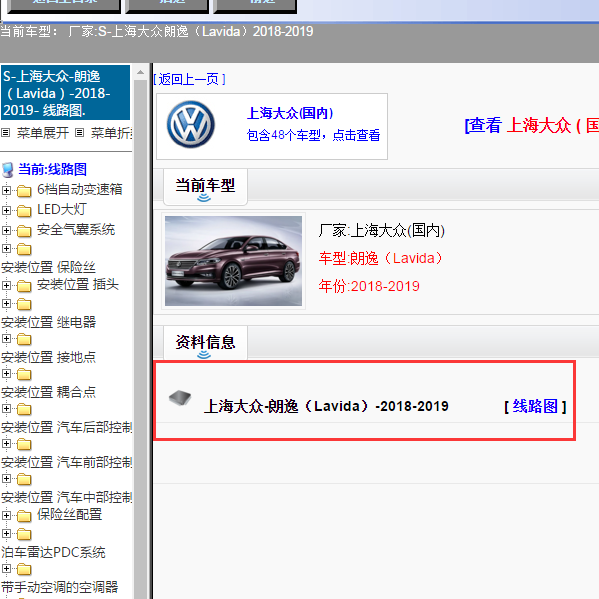Click the 安装位置 继电器 folder icon
Image resolution: width=599 pixels, height=599 pixels.
click(24, 304)
